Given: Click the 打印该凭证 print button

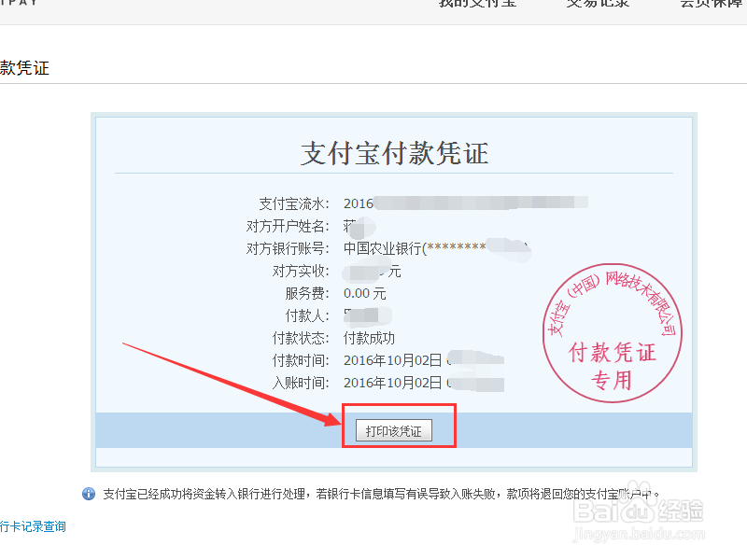Looking at the screenshot, I should [x=394, y=430].
